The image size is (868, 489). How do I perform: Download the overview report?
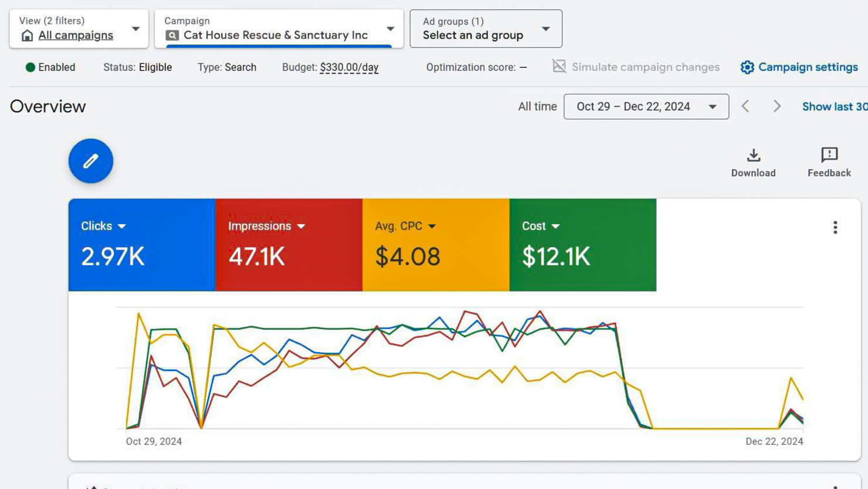click(753, 163)
